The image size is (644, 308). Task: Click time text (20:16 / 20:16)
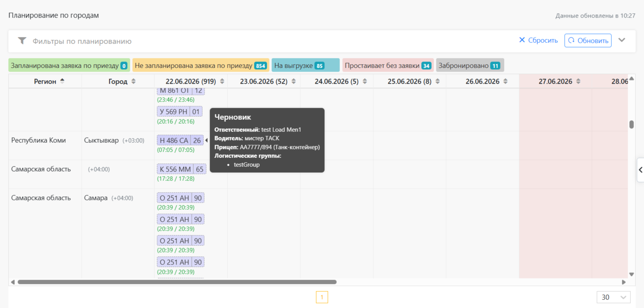coord(176,121)
